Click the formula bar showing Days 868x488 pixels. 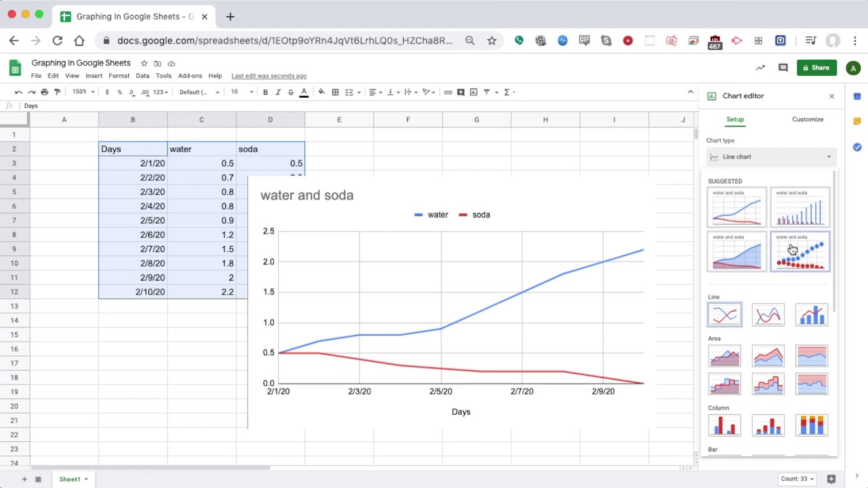(359, 106)
